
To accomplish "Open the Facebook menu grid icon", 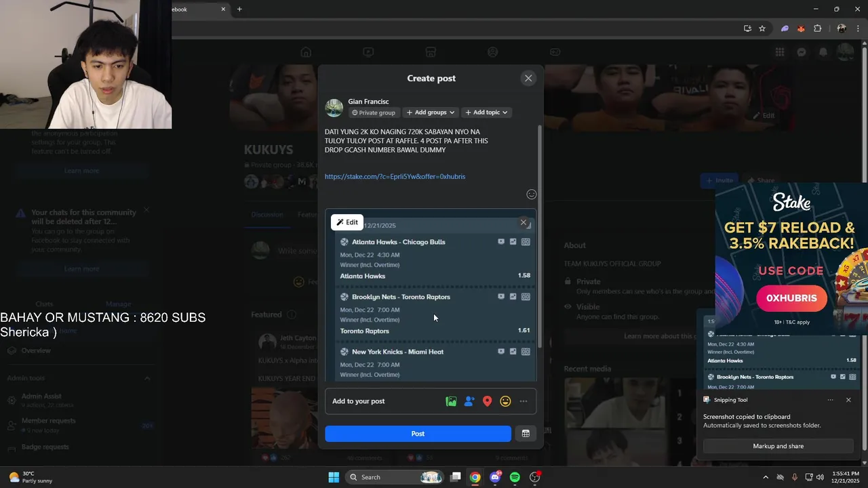I will (x=780, y=52).
